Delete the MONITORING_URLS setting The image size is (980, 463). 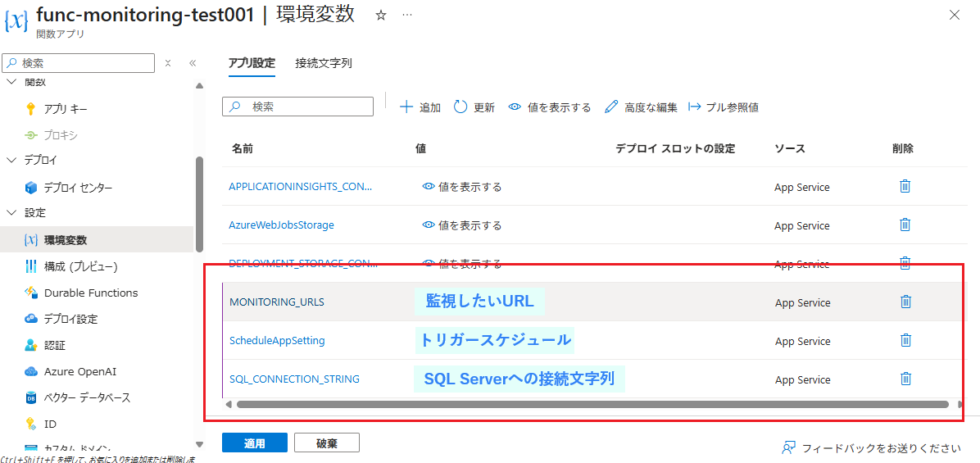tap(905, 302)
